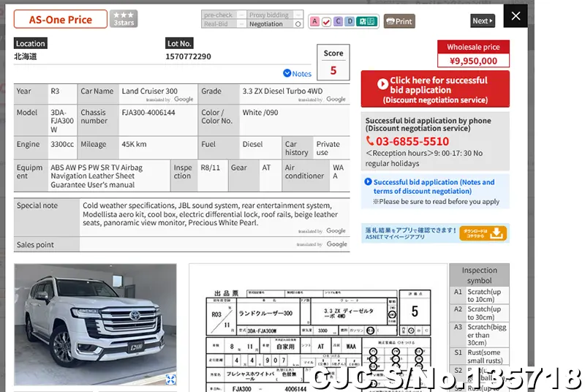
Task: Click the inspection date R8/11
Action: [x=210, y=167]
